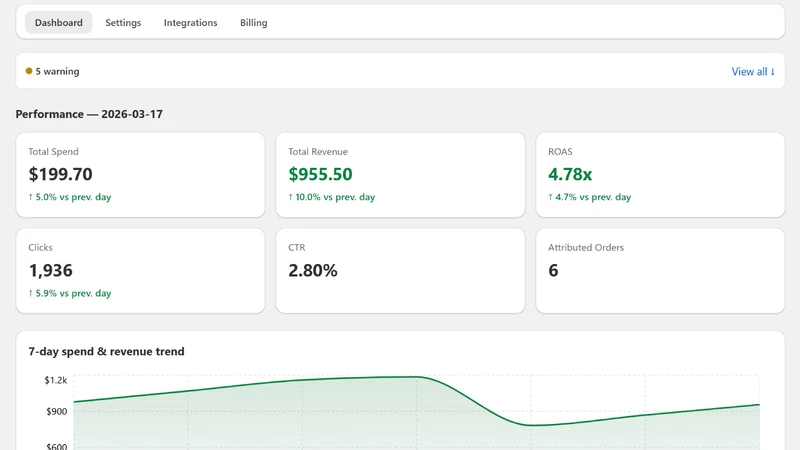Select the '5 warning' text

[x=57, y=71]
